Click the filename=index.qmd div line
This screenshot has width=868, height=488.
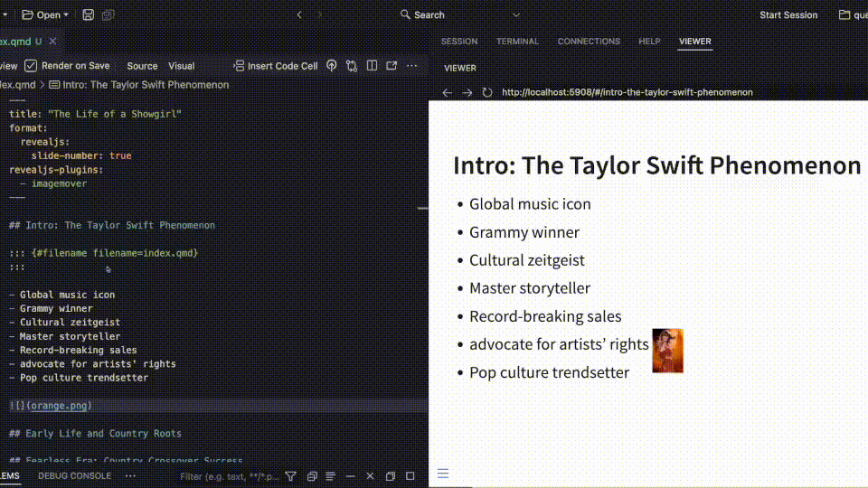pyautogui.click(x=103, y=253)
